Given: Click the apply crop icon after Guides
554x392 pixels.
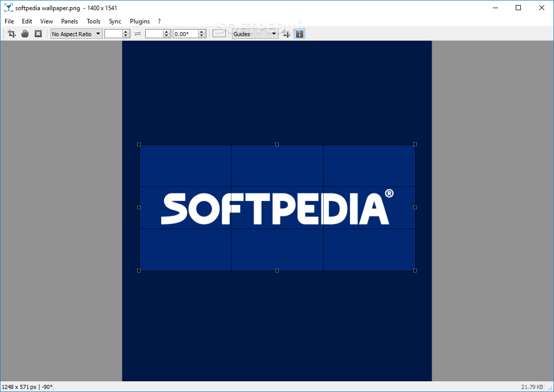Looking at the screenshot, I should [x=286, y=34].
